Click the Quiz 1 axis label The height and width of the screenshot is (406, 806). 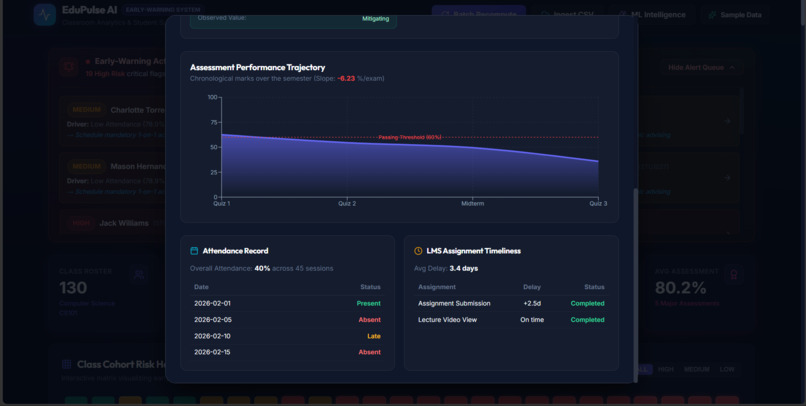pos(222,204)
